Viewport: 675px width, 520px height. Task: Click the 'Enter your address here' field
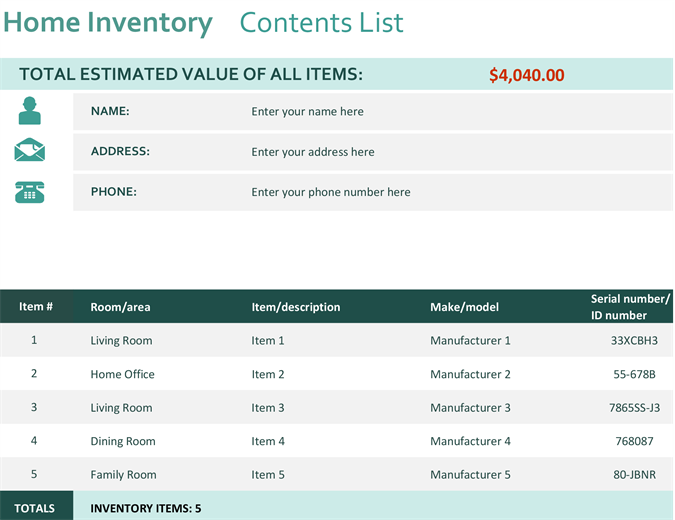[x=313, y=152]
